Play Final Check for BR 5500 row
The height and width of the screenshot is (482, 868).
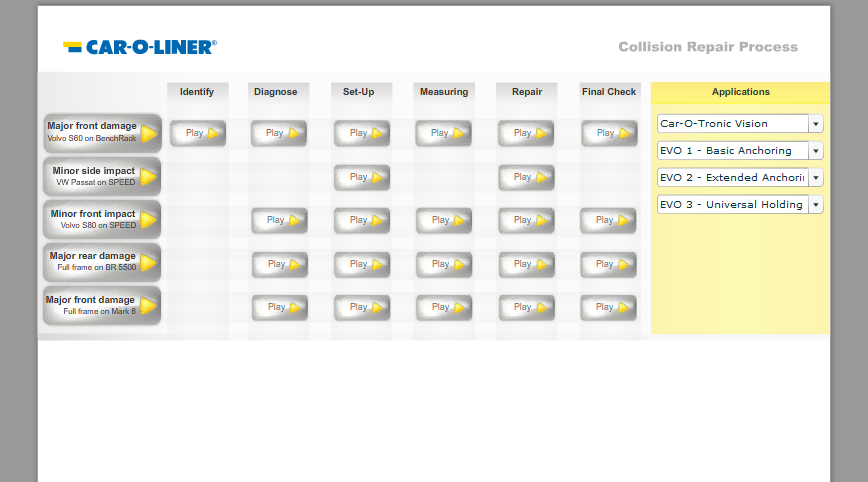[x=609, y=264]
